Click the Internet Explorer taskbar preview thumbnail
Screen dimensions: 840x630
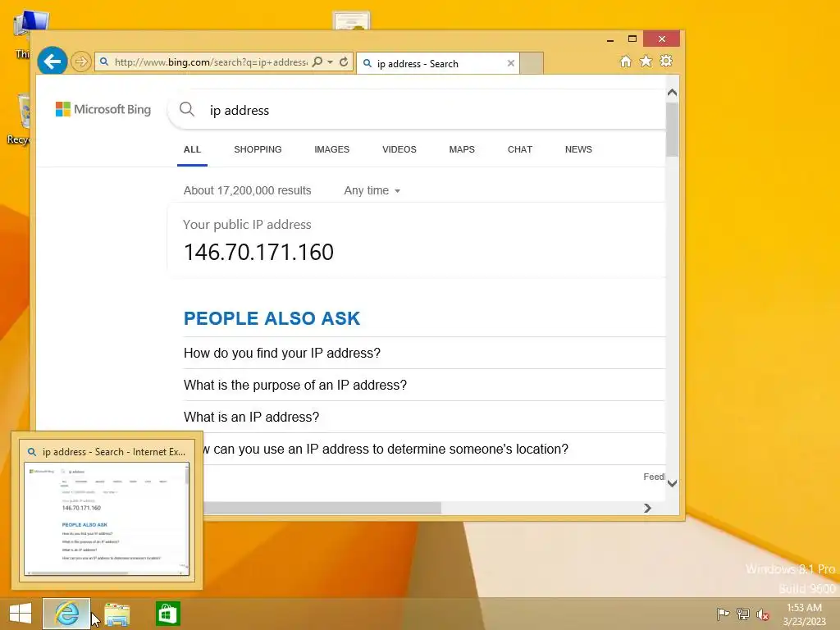coord(107,519)
